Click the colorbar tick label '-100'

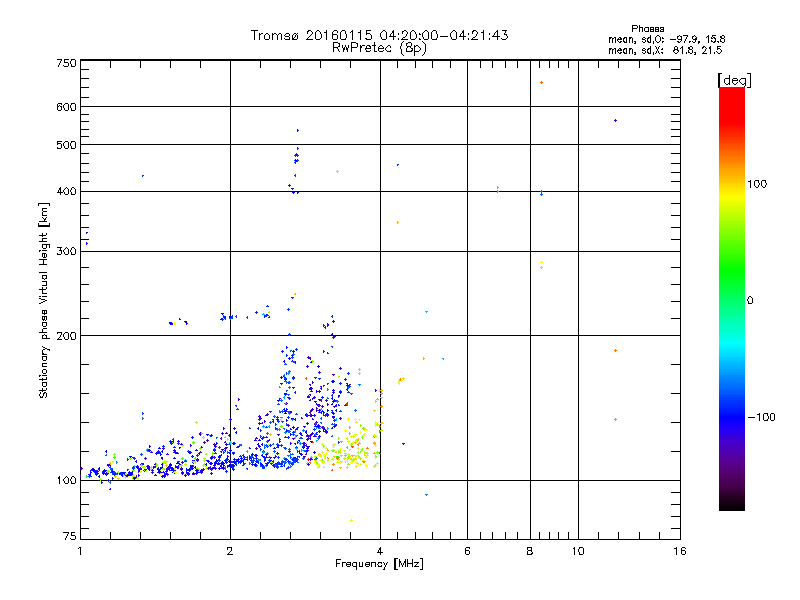pyautogui.click(x=761, y=417)
